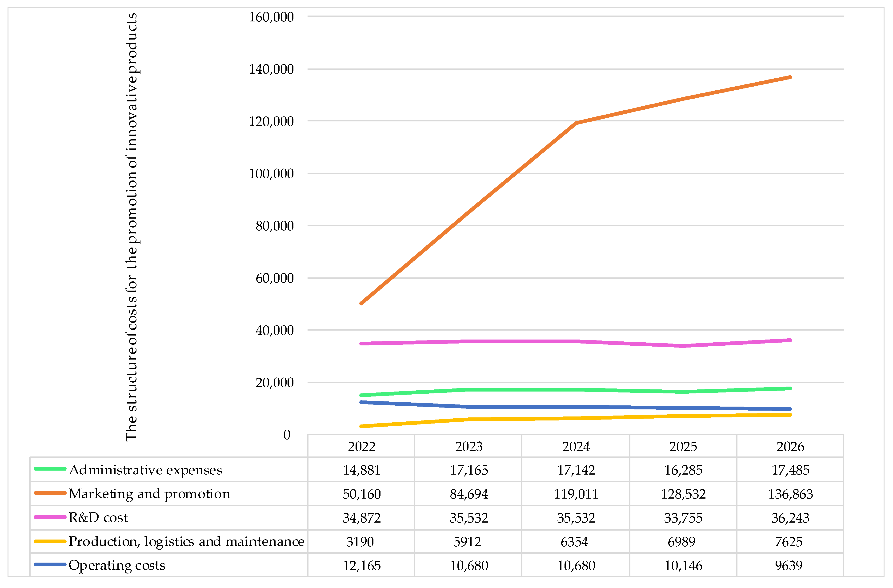Click the 0 y-axis label

287,435
